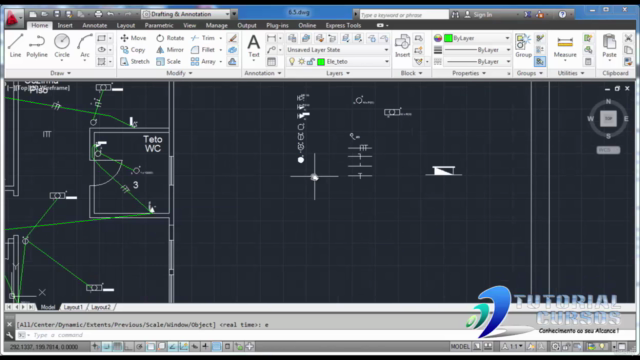Toggle Object Snap Tracking in status bar
The image size is (640, 360).
173,347
